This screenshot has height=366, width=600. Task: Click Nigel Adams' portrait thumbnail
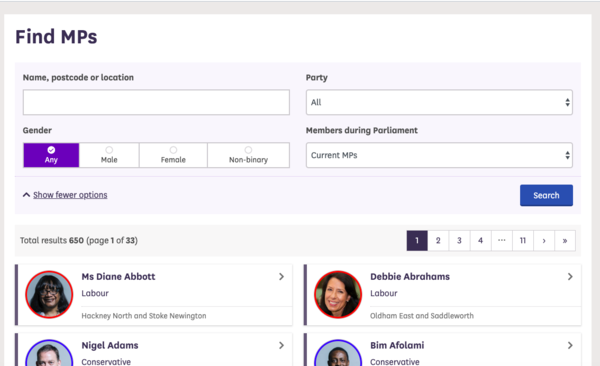point(49,353)
